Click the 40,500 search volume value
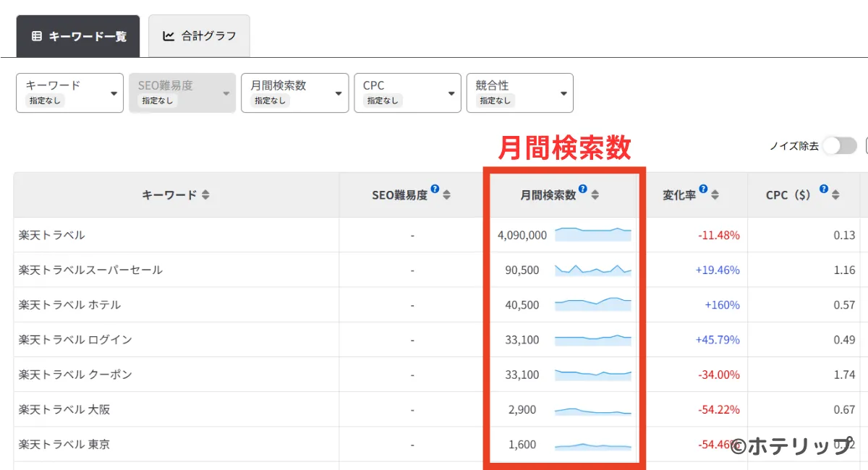868x470 pixels. (522, 304)
